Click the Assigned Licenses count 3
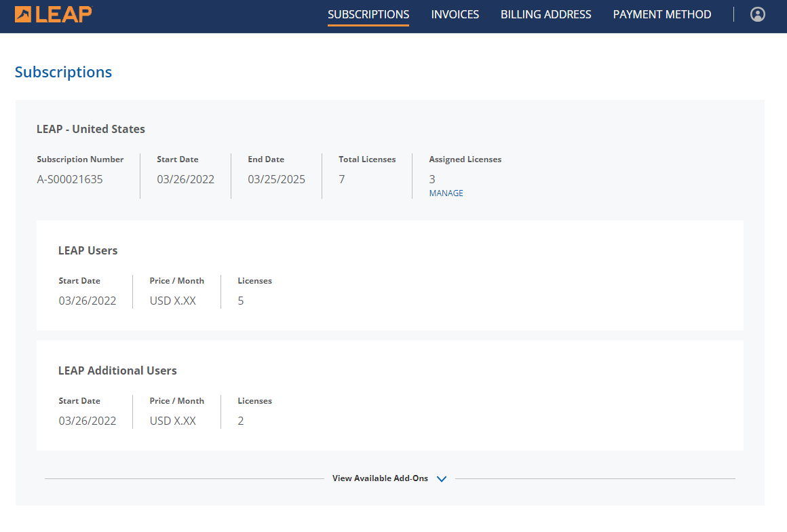787x532 pixels. (x=432, y=179)
